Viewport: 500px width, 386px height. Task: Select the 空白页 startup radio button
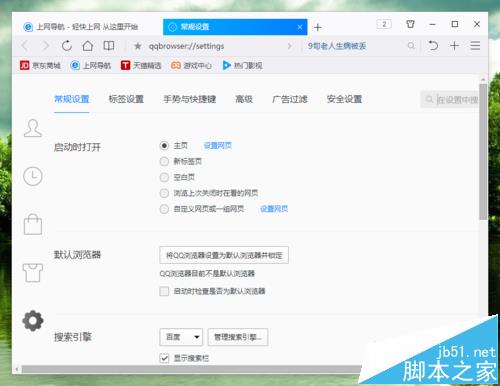164,177
